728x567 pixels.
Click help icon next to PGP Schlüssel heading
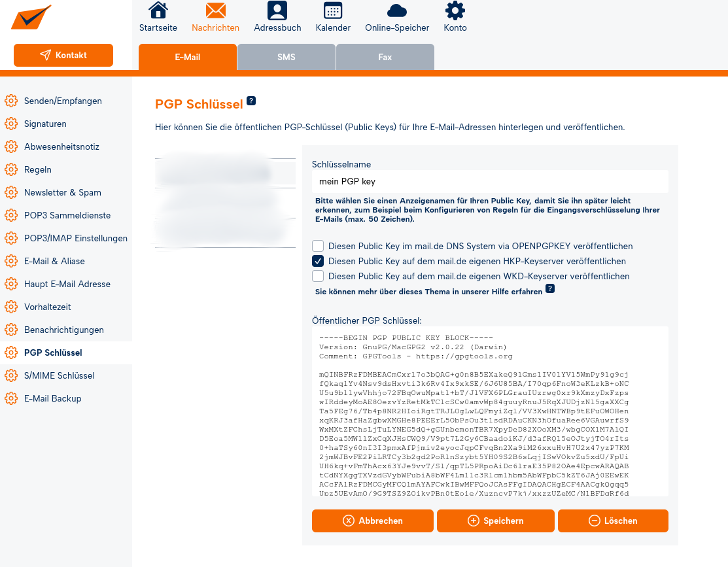click(251, 101)
